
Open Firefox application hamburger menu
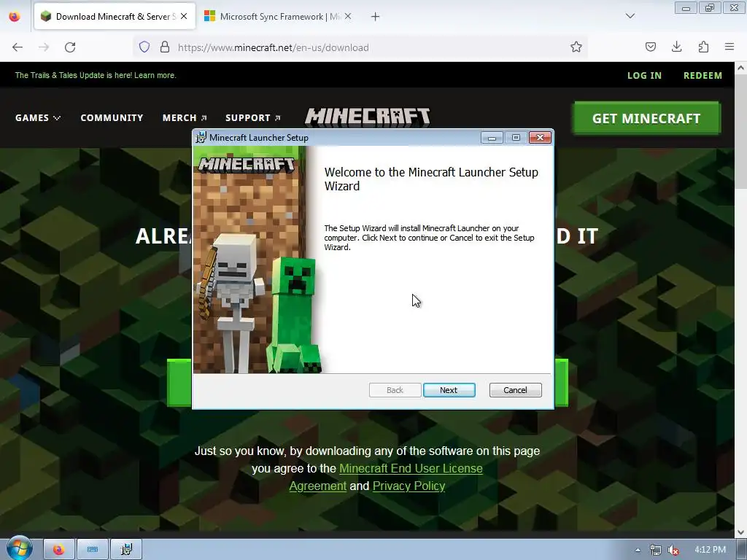729,47
